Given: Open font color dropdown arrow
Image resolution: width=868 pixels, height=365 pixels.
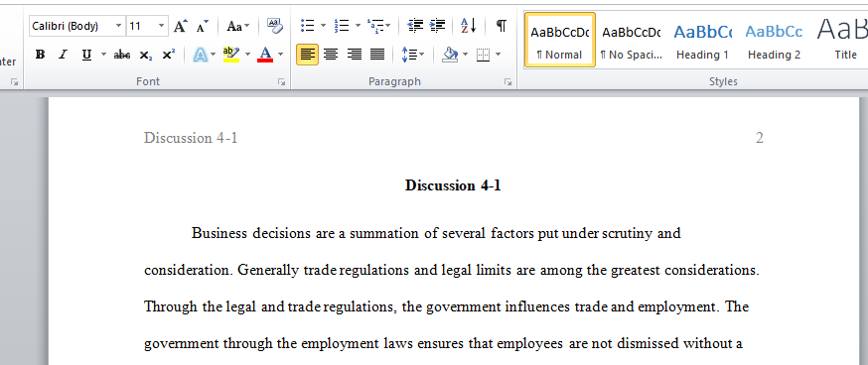Looking at the screenshot, I should coord(281,55).
